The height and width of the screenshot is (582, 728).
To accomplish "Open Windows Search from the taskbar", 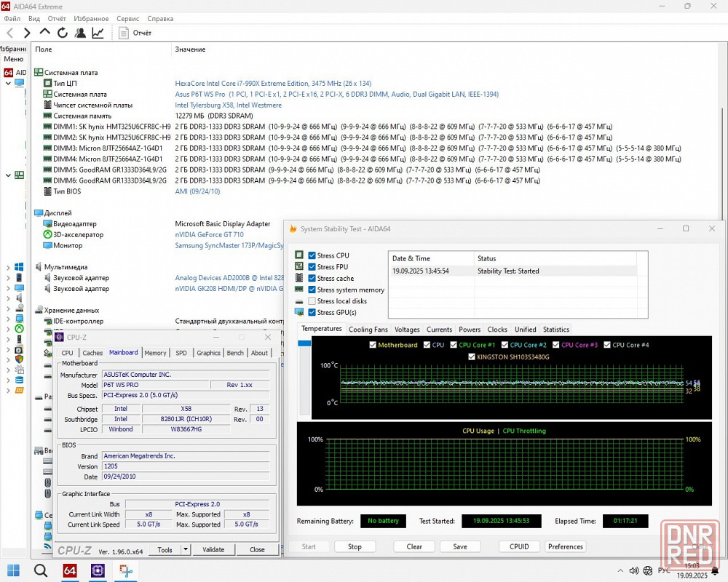I will [x=41, y=570].
